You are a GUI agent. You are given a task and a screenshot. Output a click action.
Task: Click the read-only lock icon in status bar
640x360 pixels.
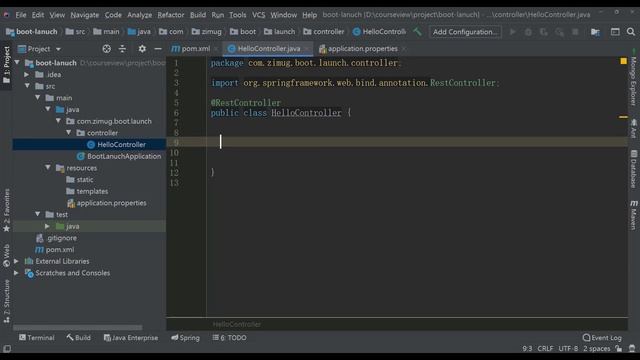pyautogui.click(x=619, y=349)
